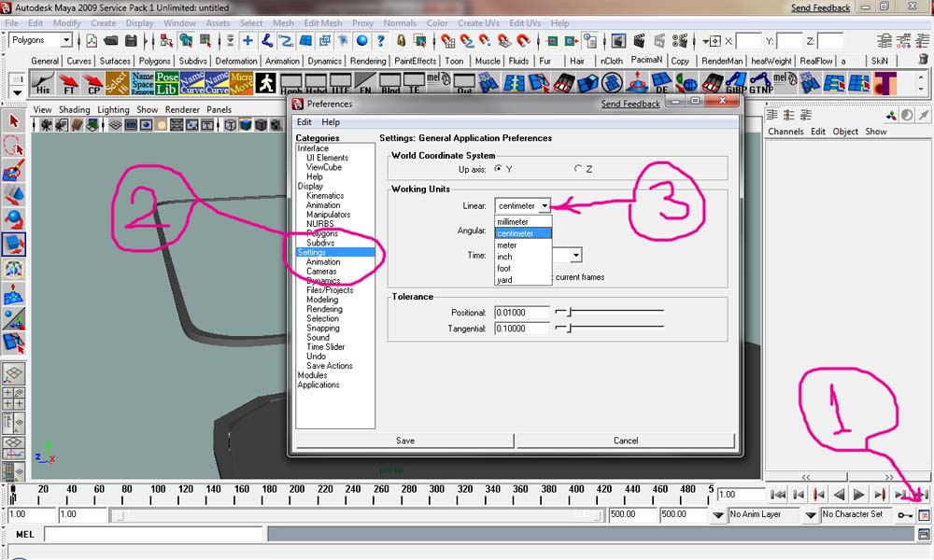Screen dimensions: 934x560
Task: Click the His shelf button
Action: click(x=42, y=83)
